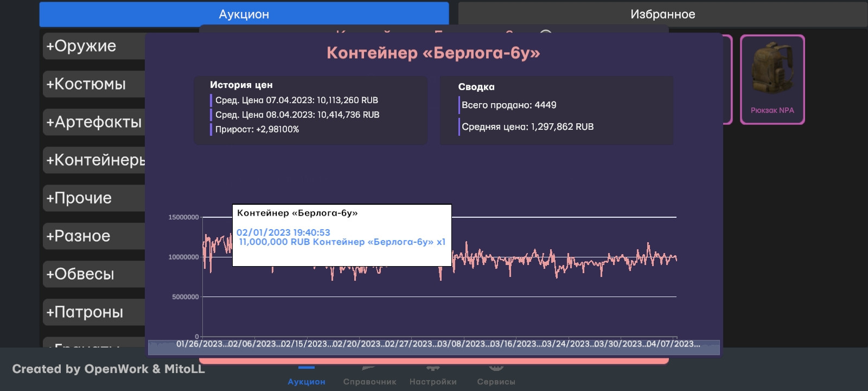
Task: Open the Избранное tab
Action: tap(662, 14)
